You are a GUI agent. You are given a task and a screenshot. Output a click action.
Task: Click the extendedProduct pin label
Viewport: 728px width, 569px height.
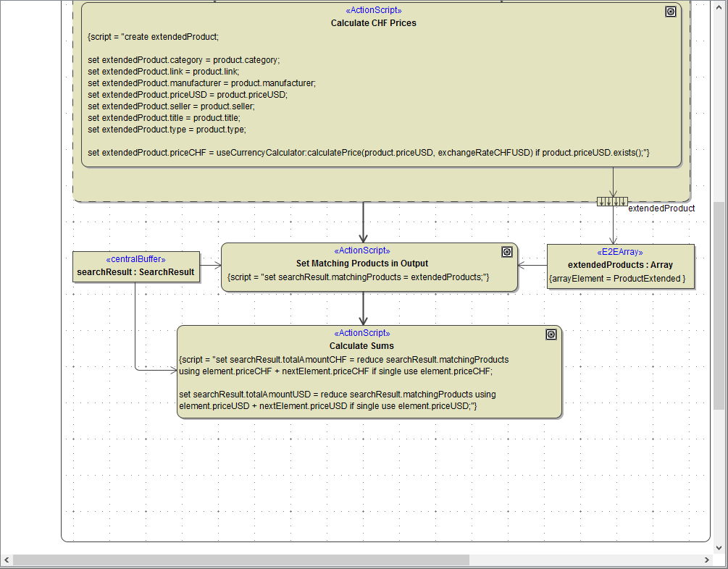[662, 208]
